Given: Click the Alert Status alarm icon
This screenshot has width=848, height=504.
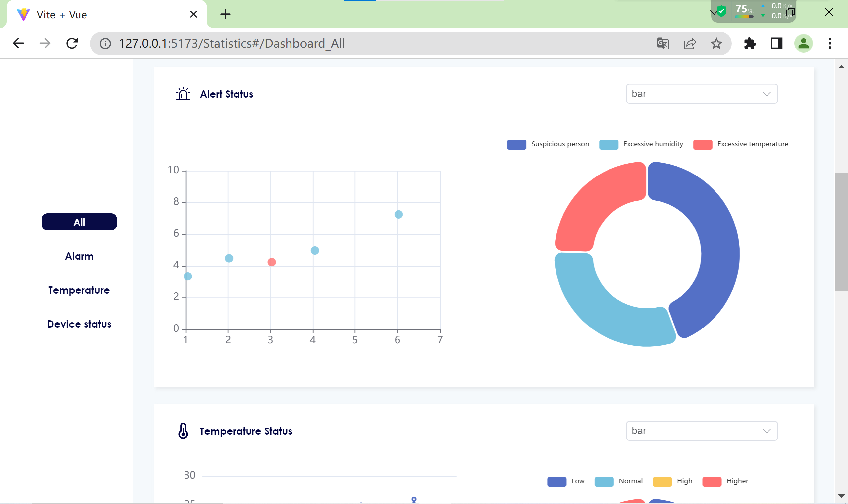Looking at the screenshot, I should [183, 94].
